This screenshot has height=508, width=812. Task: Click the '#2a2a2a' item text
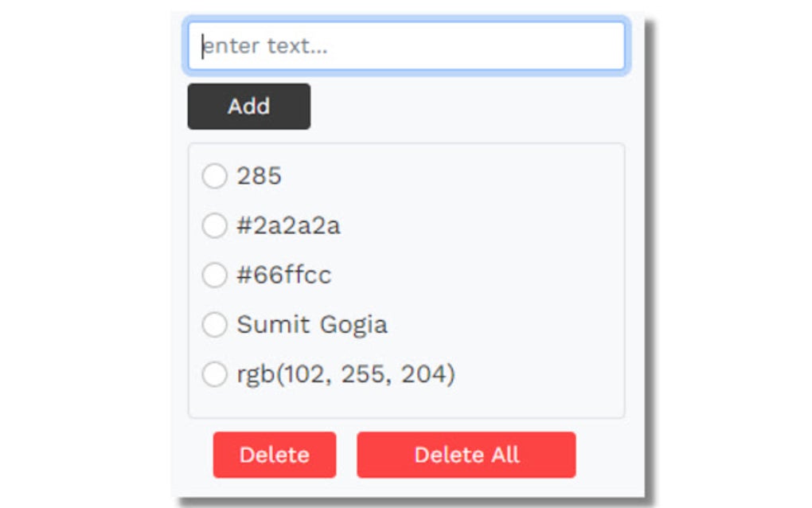click(288, 226)
